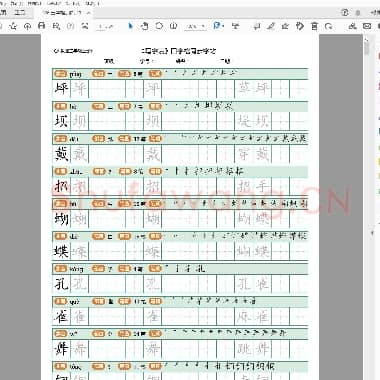Select the open document tab
The height and width of the screenshot is (380, 380).
63,13
